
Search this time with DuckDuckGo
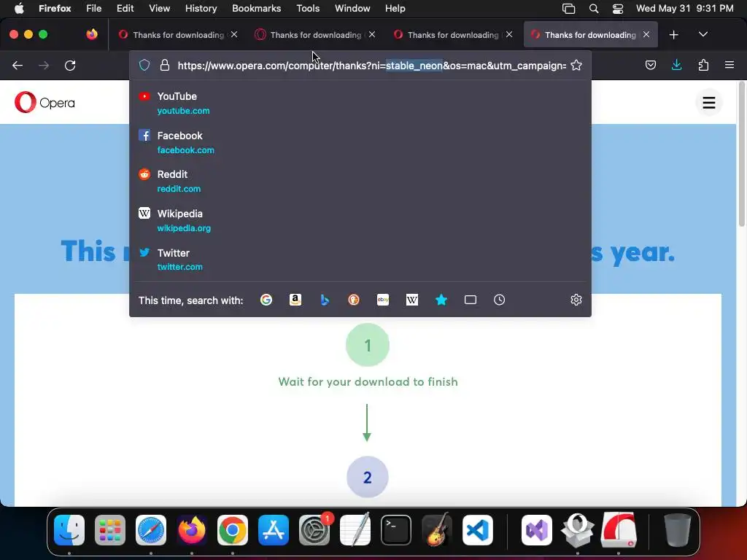click(x=354, y=300)
